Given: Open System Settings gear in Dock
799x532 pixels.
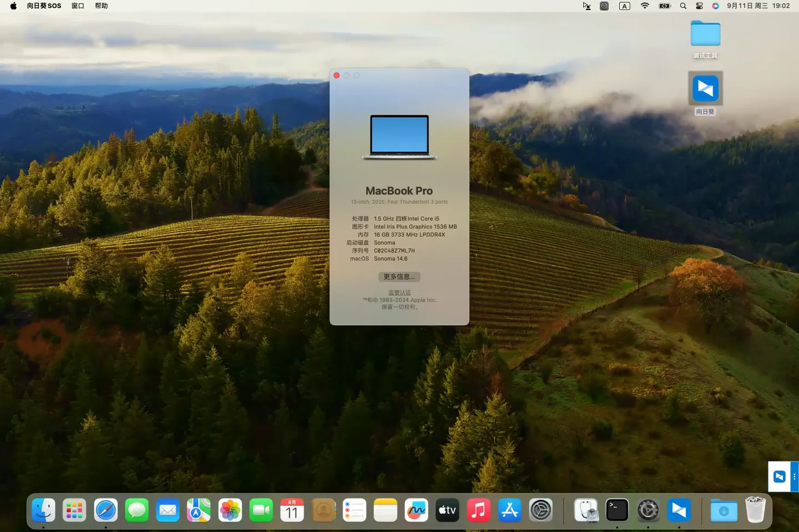Looking at the screenshot, I should (540, 510).
